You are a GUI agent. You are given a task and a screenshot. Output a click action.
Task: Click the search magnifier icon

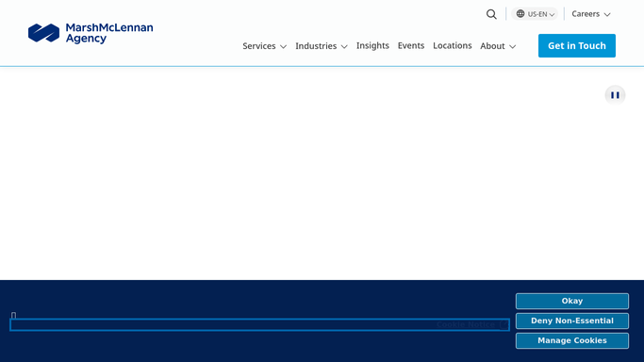click(x=491, y=14)
